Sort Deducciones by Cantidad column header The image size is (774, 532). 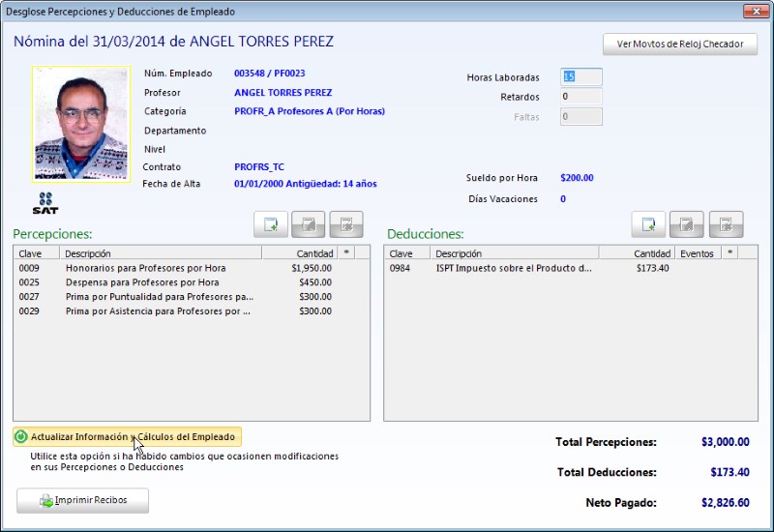coord(637,253)
